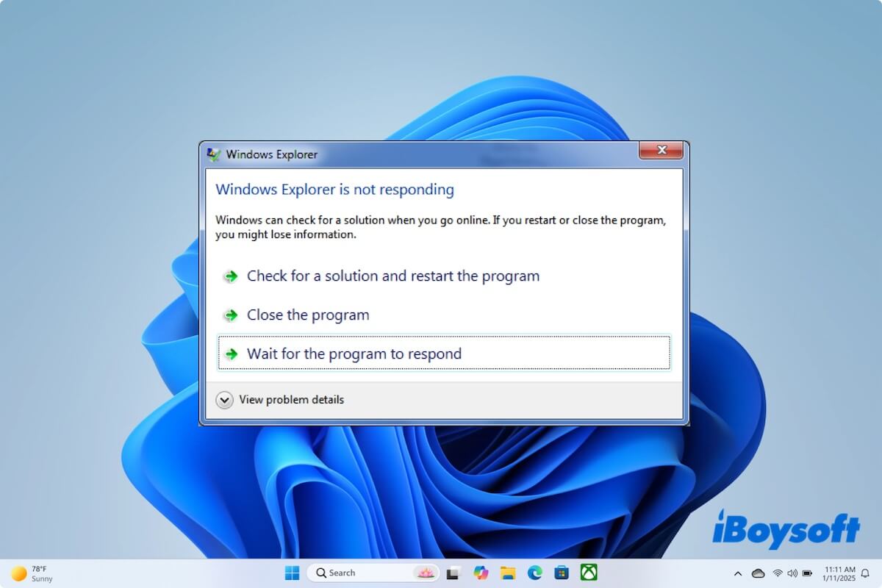Click the green arrow beside Wait for the program
882x588 pixels.
231,354
